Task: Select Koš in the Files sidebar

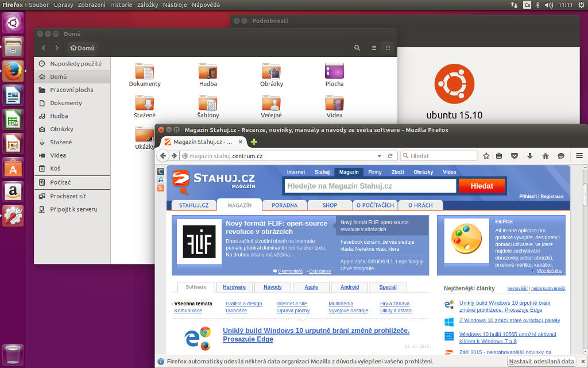Action: click(72, 168)
